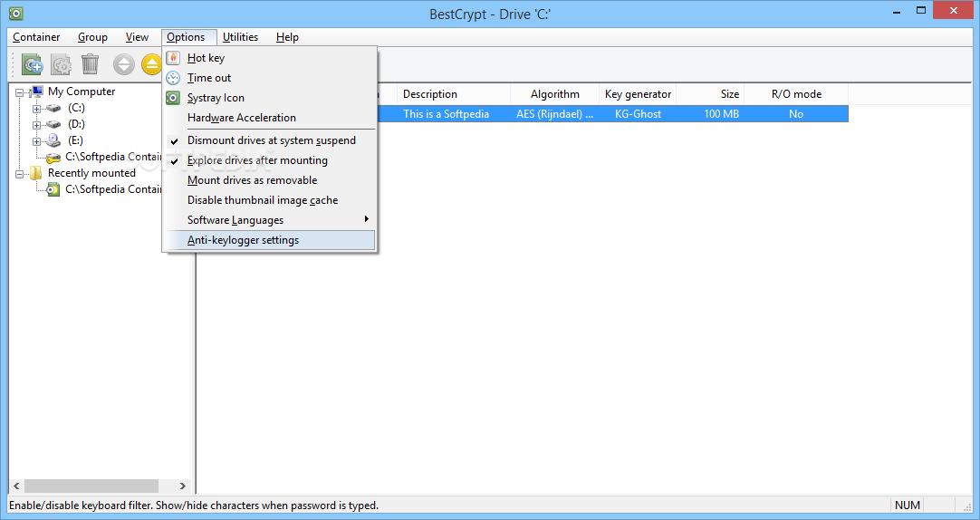The width and height of the screenshot is (980, 520).
Task: Select '(E:)' label in tree
Action: pos(75,140)
